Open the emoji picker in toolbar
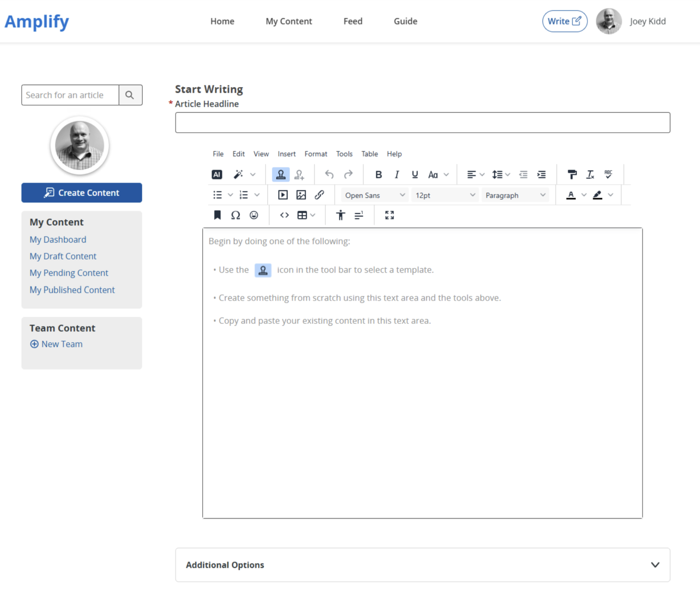 pos(254,215)
